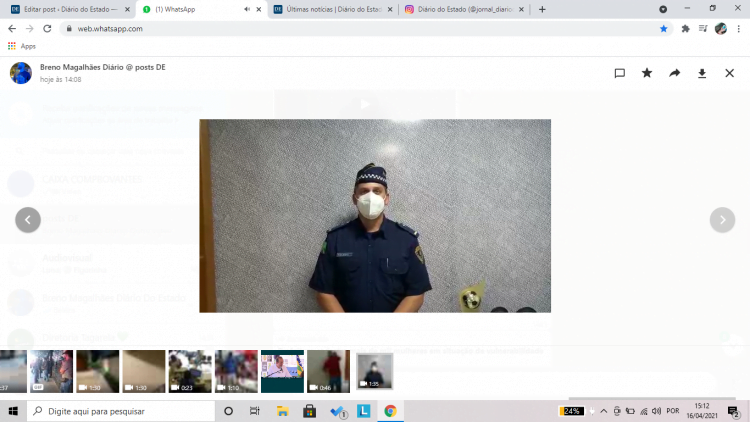Forward this video using the arrow icon
Screen dimensions: 750x422
coord(674,73)
